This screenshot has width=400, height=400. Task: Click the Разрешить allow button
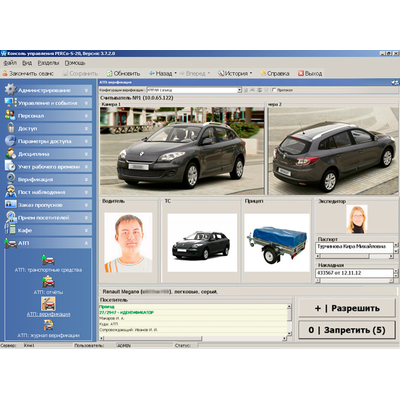coord(347,308)
